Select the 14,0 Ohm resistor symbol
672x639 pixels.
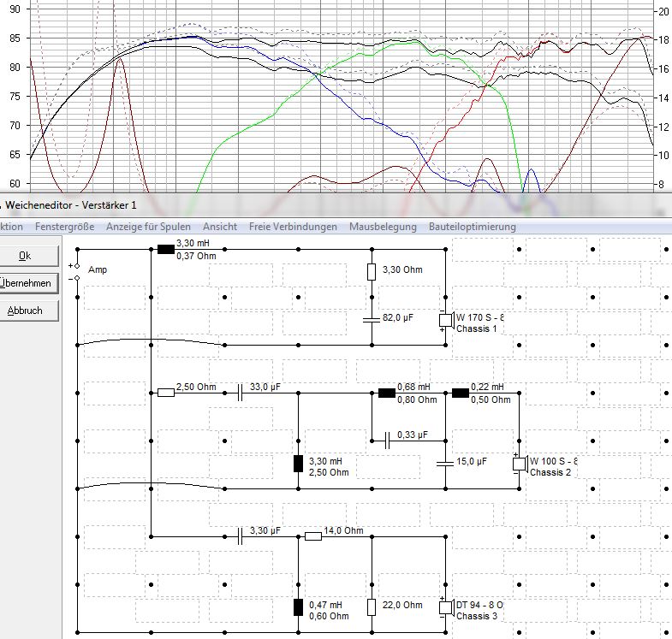[x=313, y=536]
